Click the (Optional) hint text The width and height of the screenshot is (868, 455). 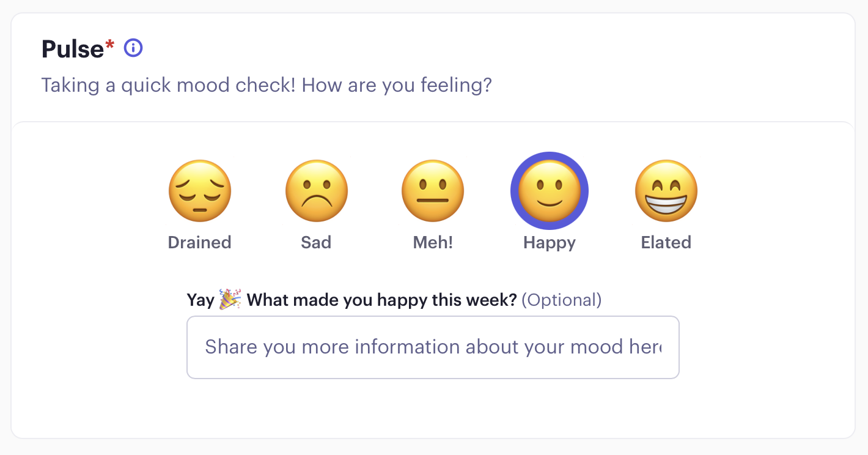[x=562, y=300]
